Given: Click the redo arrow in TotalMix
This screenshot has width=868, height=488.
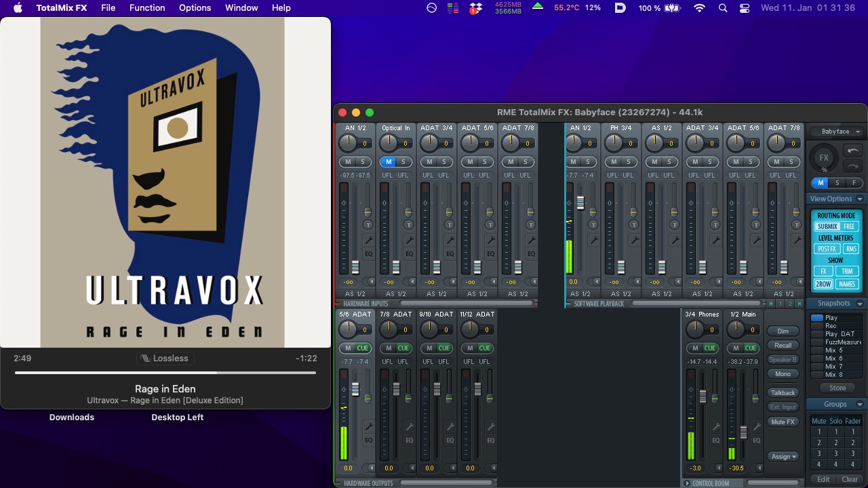Looking at the screenshot, I should (x=852, y=166).
